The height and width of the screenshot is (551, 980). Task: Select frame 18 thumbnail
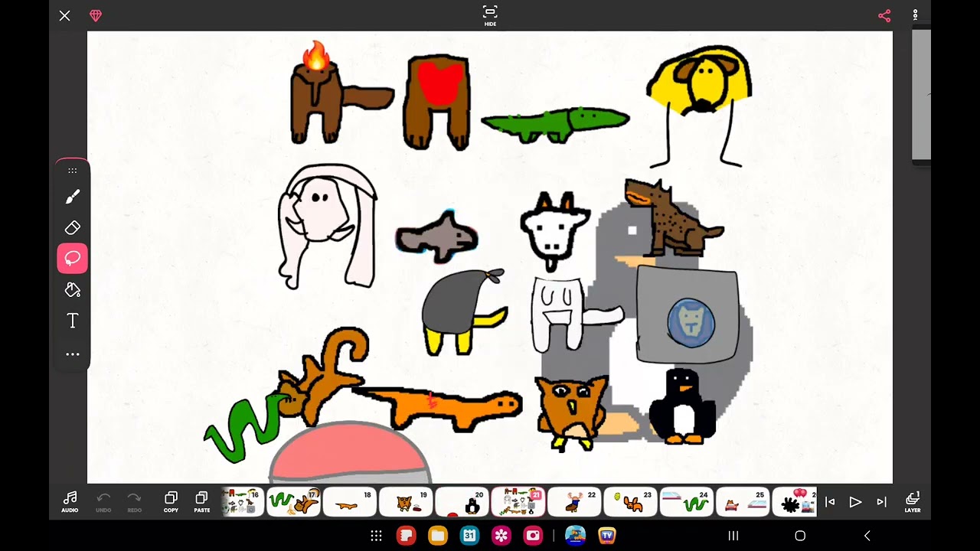click(349, 503)
